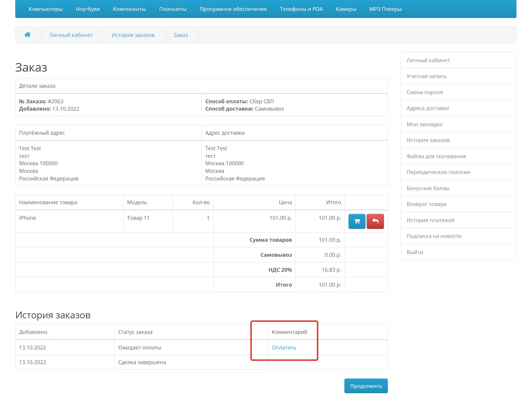Image resolution: width=532 pixels, height=404 pixels.
Task: Click order number #2063 text
Action: (x=56, y=101)
